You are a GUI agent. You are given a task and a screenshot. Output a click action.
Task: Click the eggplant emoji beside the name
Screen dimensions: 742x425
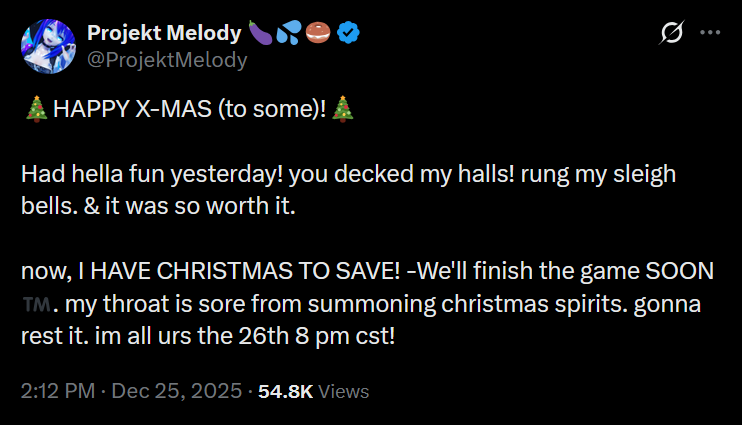(x=260, y=33)
